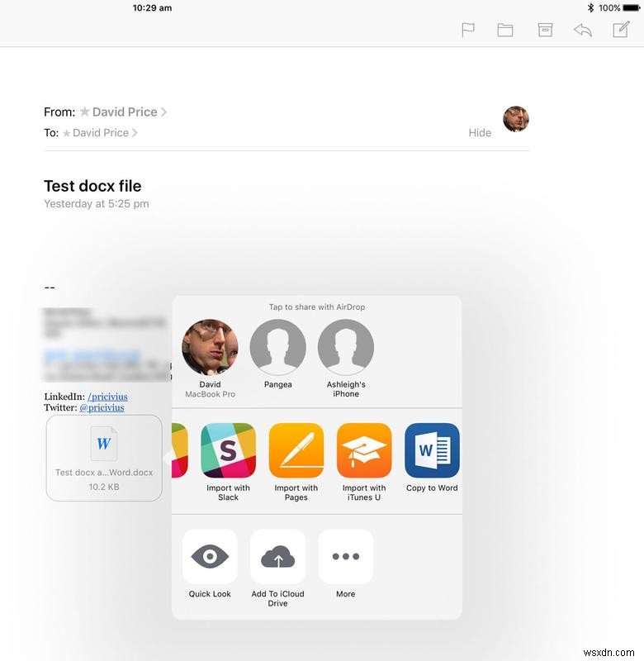Move message using the folder icon
644x661 pixels.
[x=505, y=30]
